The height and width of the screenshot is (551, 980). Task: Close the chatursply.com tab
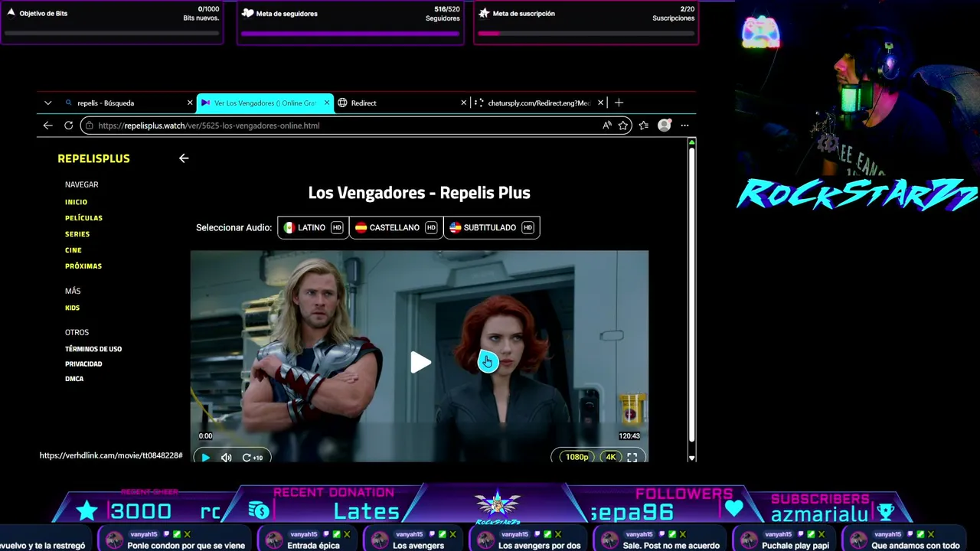click(600, 103)
